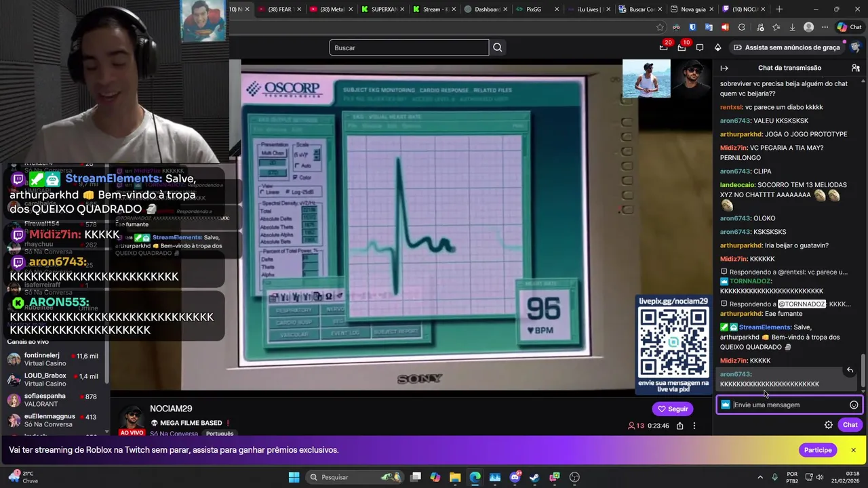Open the LOUD_Brabox channel in the sidebar
The height and width of the screenshot is (488, 868).
[53, 380]
